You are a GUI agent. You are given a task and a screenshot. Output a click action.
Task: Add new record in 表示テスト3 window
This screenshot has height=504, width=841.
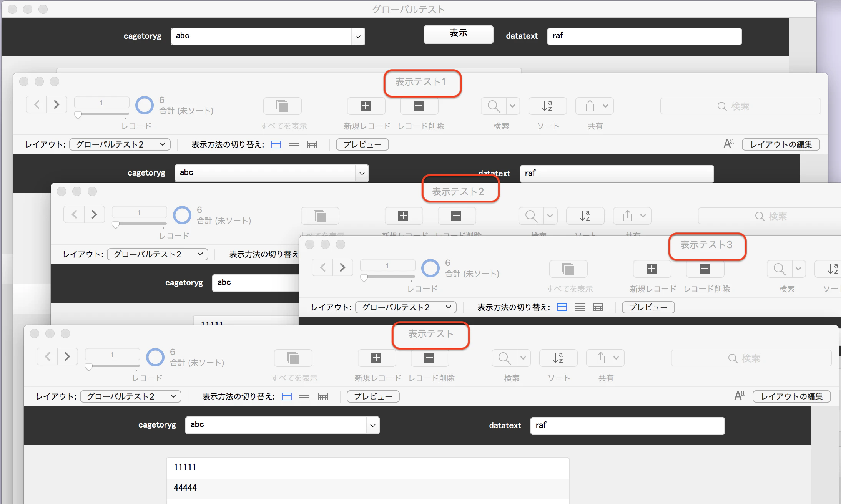[652, 269]
